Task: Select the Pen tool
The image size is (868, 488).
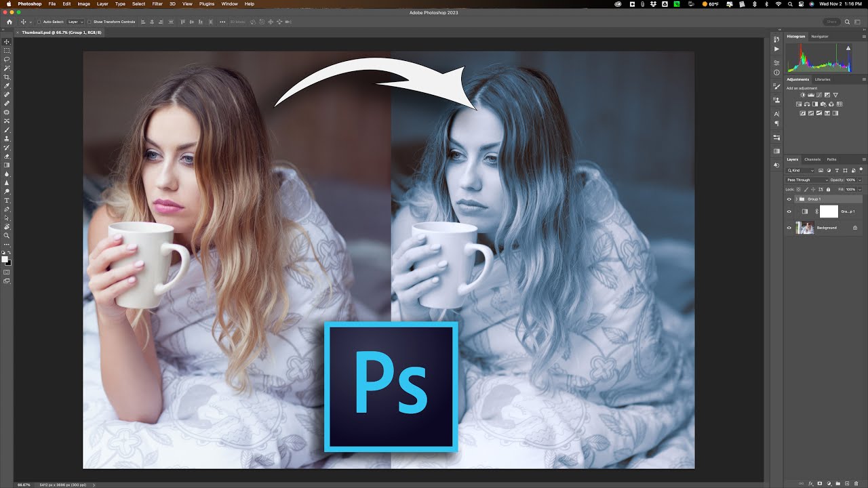Action: click(x=7, y=209)
